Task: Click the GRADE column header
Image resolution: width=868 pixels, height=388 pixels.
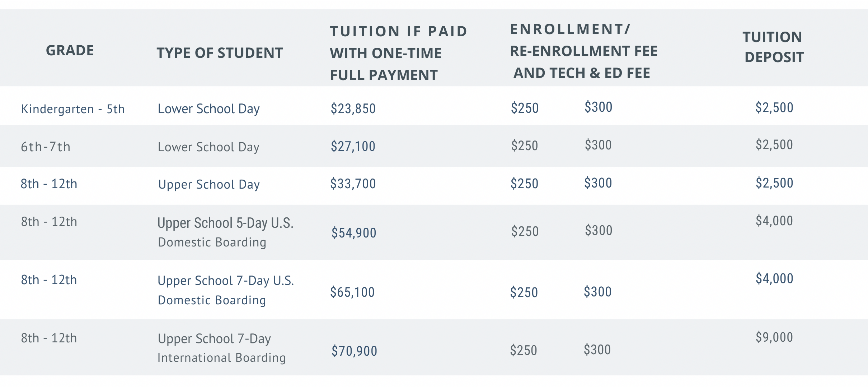Action: (70, 51)
